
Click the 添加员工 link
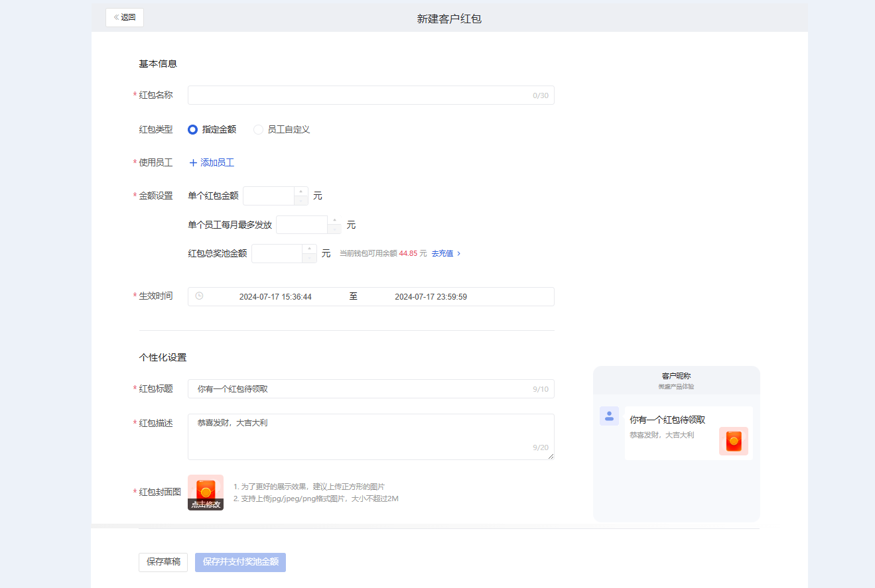pos(212,163)
